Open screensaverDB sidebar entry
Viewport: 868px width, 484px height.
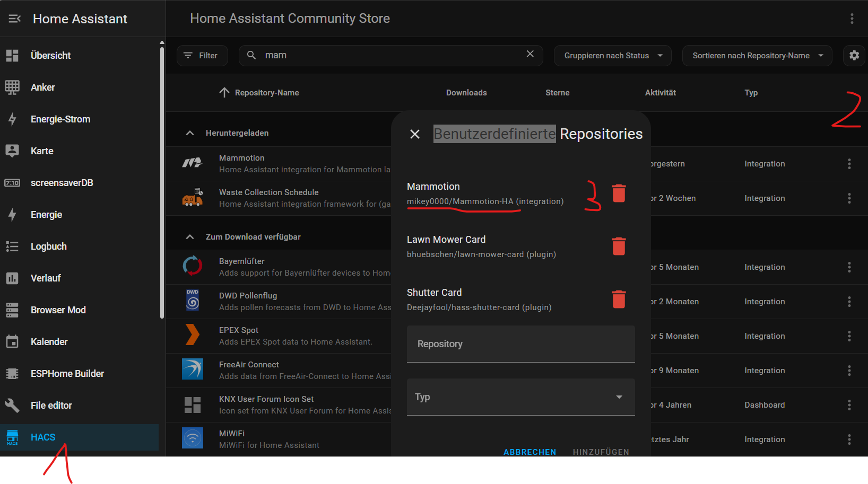(x=80, y=183)
